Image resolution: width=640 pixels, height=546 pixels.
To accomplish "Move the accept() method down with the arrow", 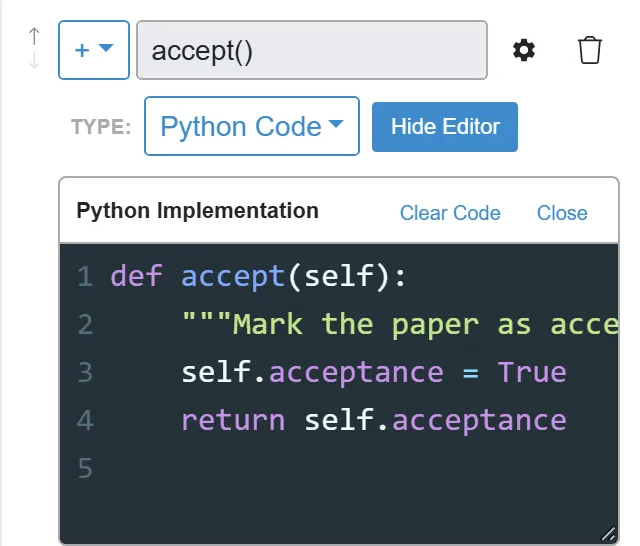I will pyautogui.click(x=34, y=60).
